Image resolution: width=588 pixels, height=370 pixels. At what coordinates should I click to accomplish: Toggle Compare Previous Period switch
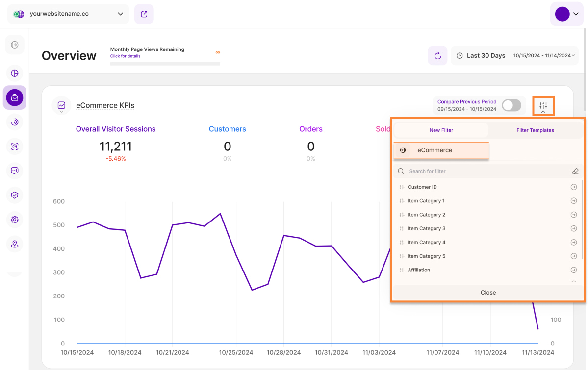[511, 105]
